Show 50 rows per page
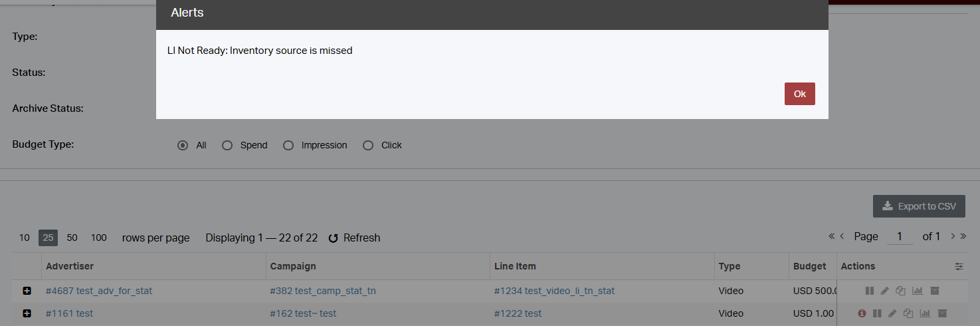Image resolution: width=980 pixels, height=326 pixels. [x=72, y=238]
